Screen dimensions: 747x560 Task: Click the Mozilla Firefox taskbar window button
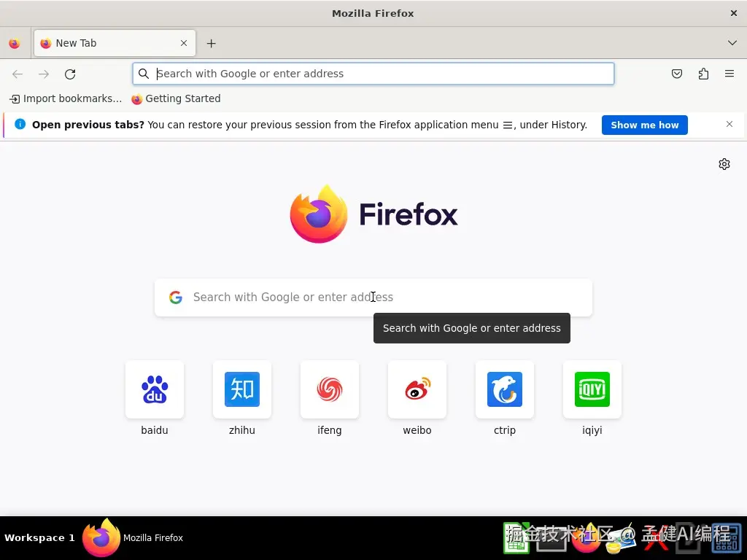tap(133, 537)
